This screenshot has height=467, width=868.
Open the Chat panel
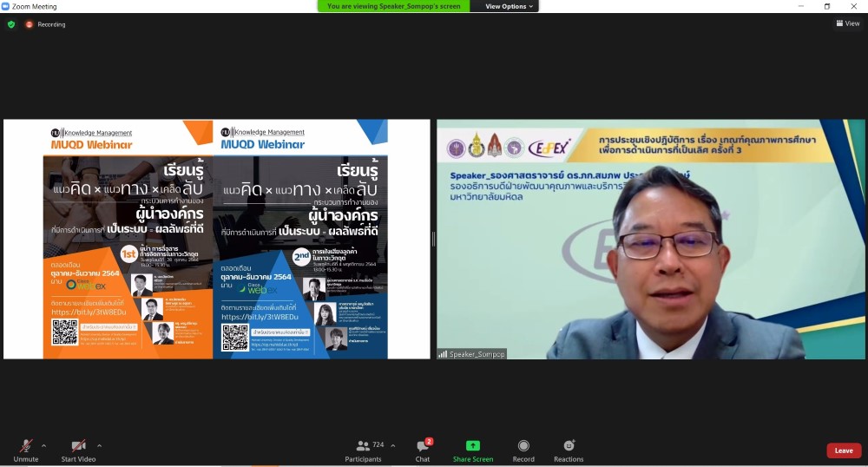pyautogui.click(x=422, y=450)
